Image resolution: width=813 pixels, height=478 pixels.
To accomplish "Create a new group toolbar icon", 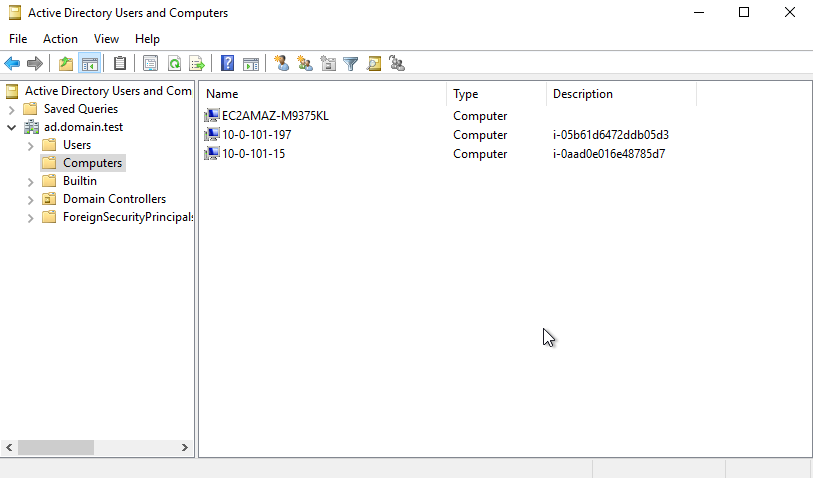I will [305, 63].
